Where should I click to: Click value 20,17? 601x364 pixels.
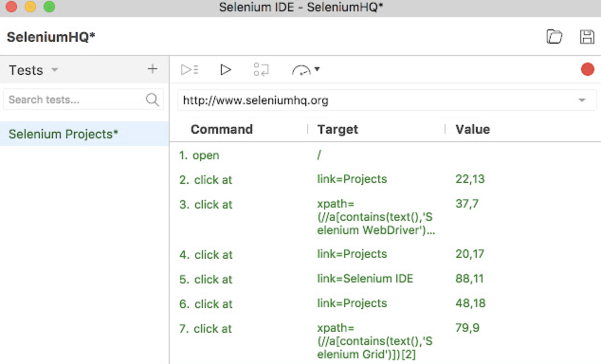coord(470,254)
